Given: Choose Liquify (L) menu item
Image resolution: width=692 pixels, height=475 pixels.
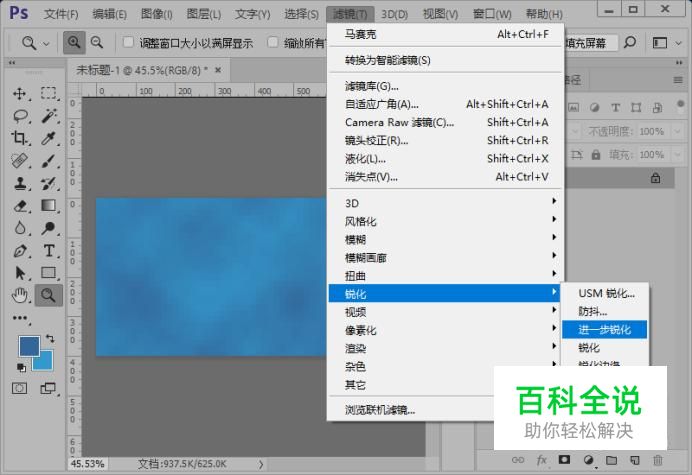Looking at the screenshot, I should pyautogui.click(x=445, y=158).
